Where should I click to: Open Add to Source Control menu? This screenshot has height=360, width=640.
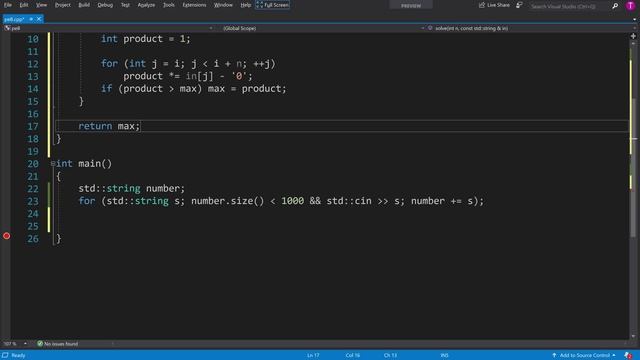[584, 355]
